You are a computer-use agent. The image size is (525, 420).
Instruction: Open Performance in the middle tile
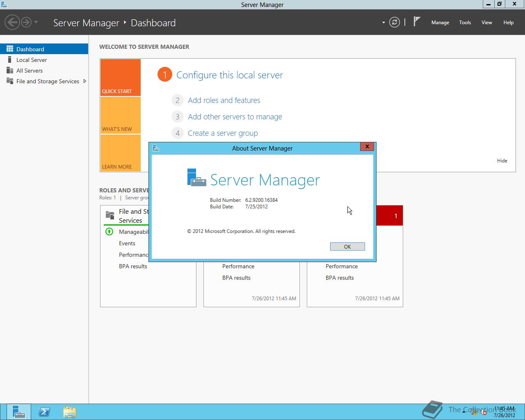238,266
